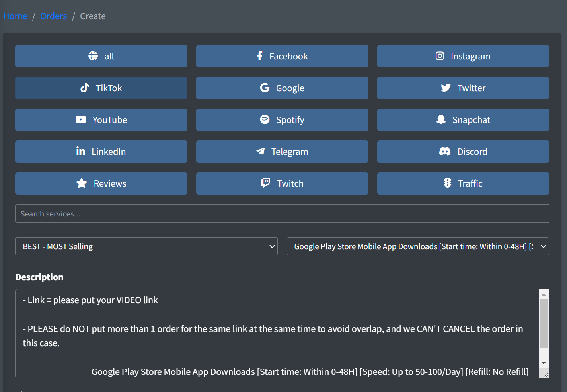The width and height of the screenshot is (567, 392).
Task: Focus the Search services field
Action: coord(282,214)
